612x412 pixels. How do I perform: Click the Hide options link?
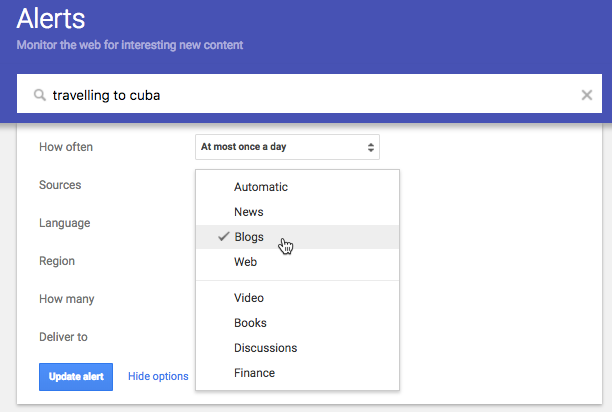pos(158,376)
